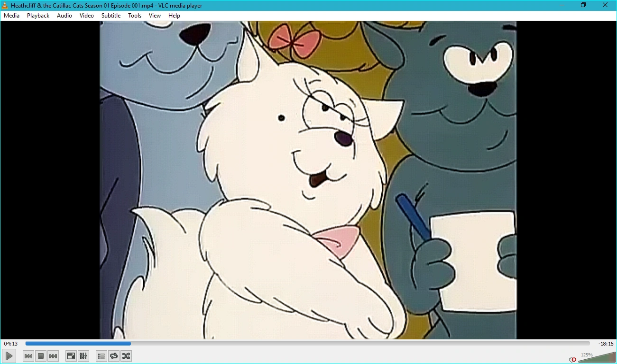Click the cartoon video display area
The image size is (617, 364).
point(308,180)
